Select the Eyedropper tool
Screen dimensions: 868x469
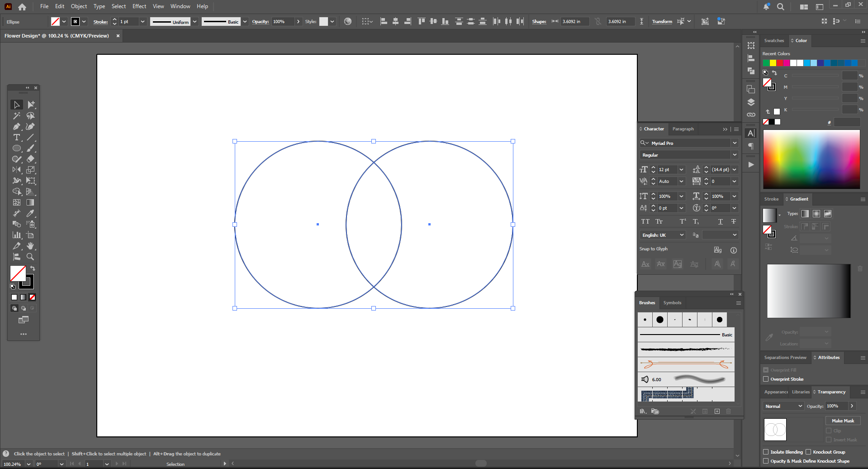[30, 213]
